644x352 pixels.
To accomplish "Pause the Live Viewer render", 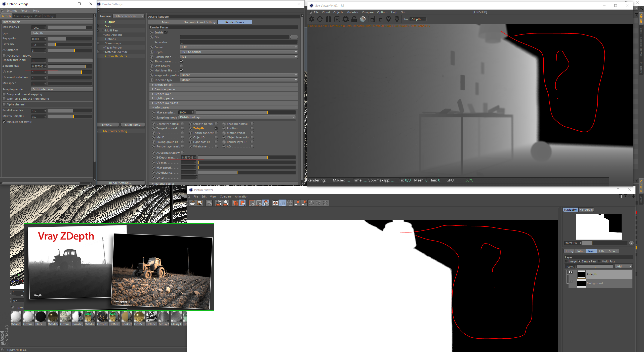I will (329, 19).
